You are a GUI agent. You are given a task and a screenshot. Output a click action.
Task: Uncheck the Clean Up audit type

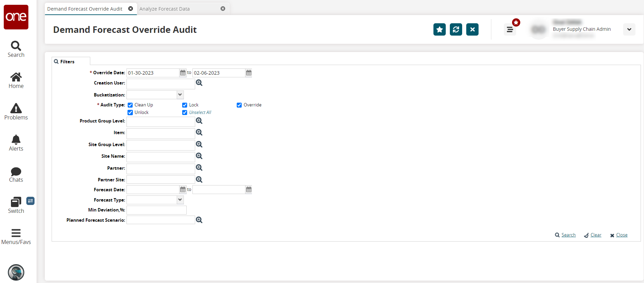[x=130, y=105]
